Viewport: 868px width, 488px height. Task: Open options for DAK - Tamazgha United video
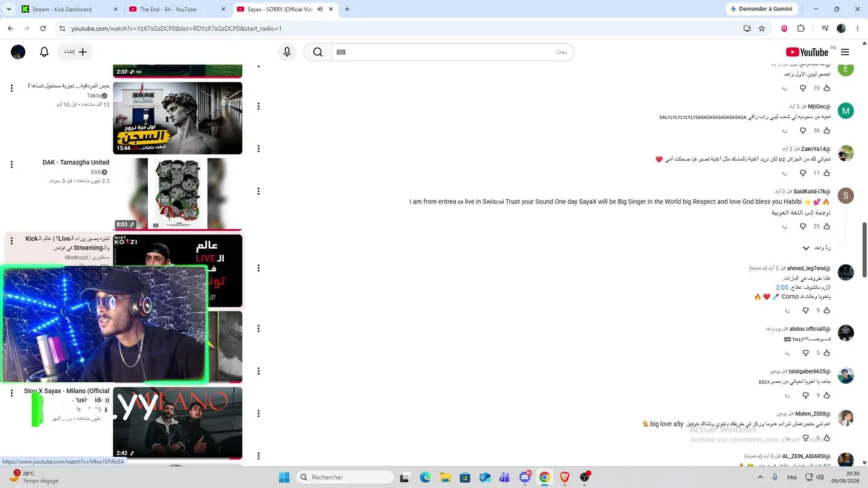coord(12,165)
